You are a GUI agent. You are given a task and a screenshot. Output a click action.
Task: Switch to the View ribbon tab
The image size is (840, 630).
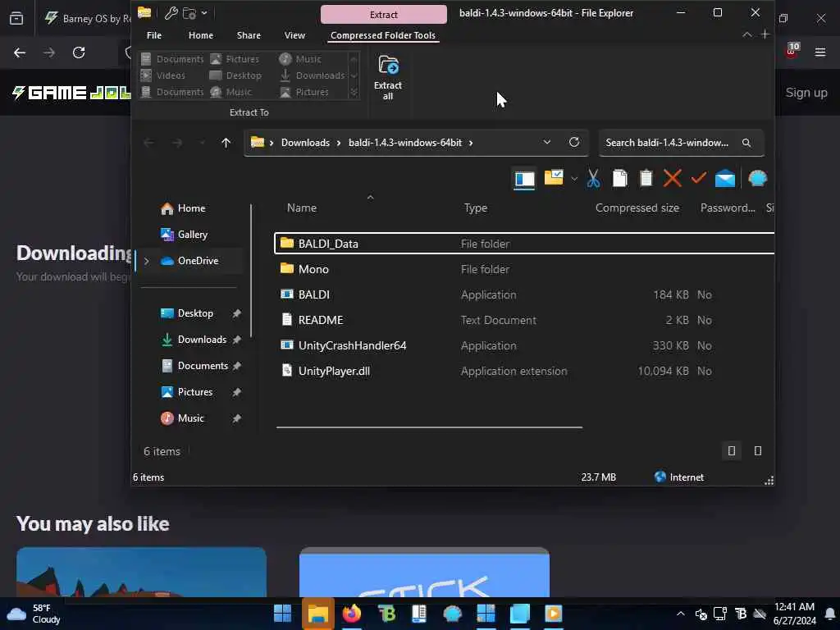tap(294, 35)
